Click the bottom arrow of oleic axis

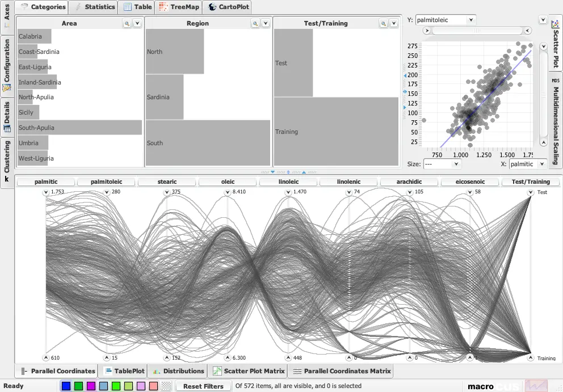(228, 358)
